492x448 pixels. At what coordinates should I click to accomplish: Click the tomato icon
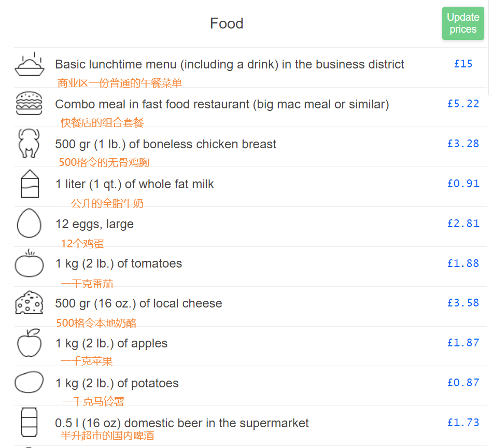coord(29,263)
